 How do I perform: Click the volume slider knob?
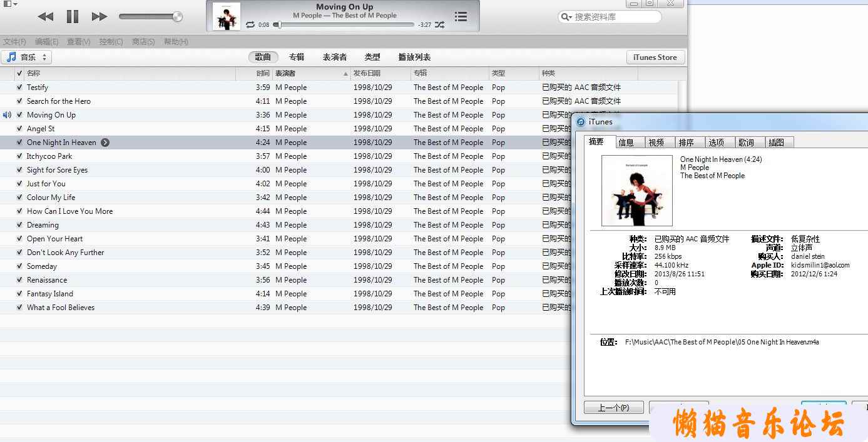[x=177, y=17]
